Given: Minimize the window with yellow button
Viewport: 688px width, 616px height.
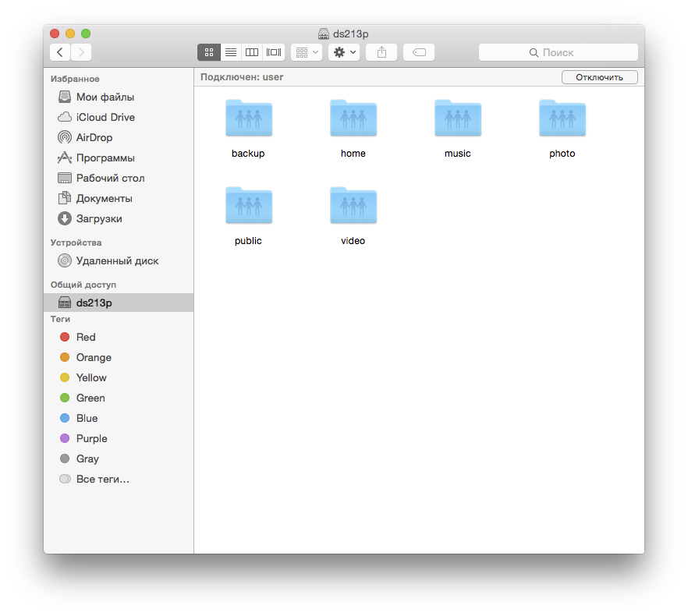Looking at the screenshot, I should click(x=70, y=34).
